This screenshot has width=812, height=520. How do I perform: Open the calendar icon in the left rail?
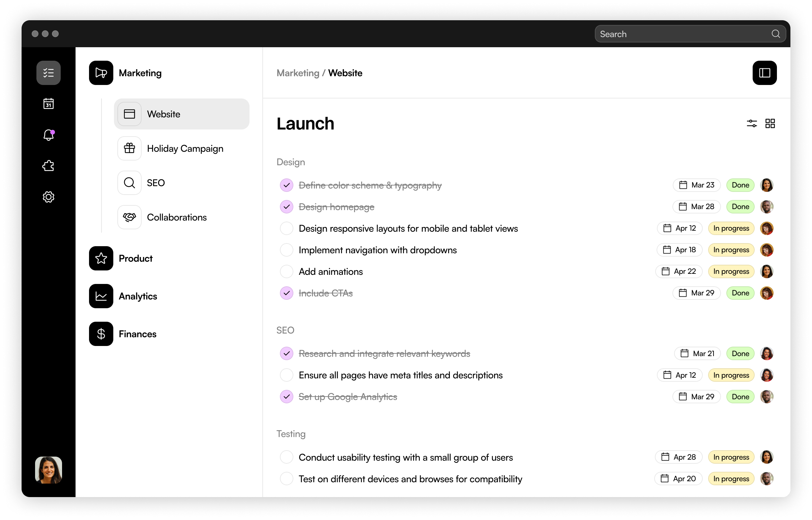tap(49, 104)
